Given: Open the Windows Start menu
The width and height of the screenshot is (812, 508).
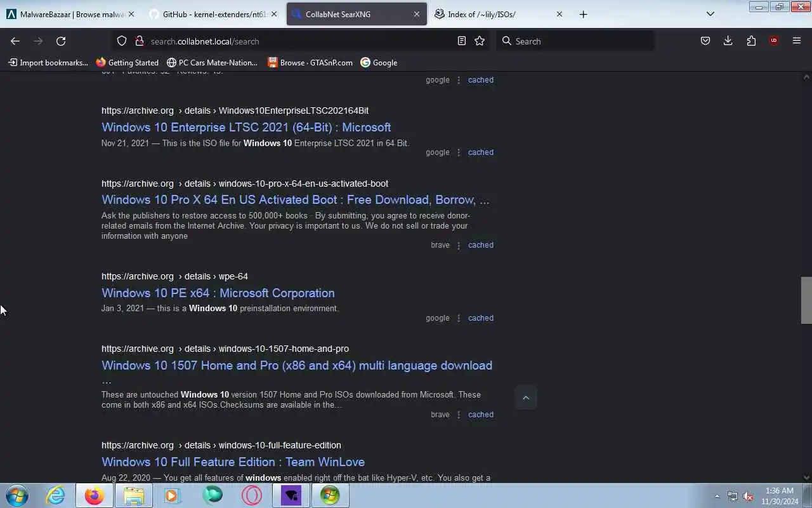Looking at the screenshot, I should pos(17,495).
